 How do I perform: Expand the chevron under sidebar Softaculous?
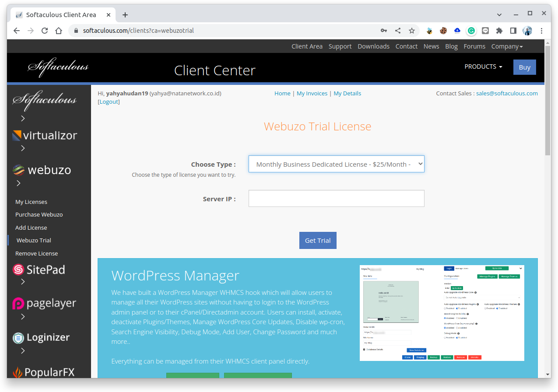click(23, 118)
